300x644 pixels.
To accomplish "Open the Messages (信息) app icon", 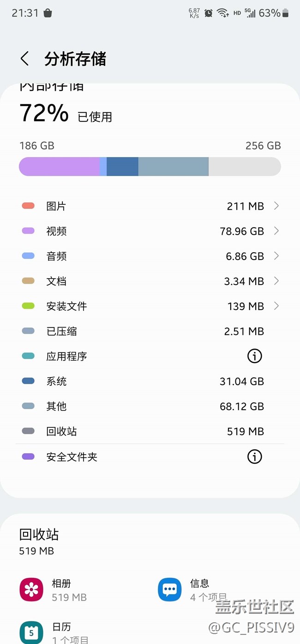I will (x=169, y=589).
